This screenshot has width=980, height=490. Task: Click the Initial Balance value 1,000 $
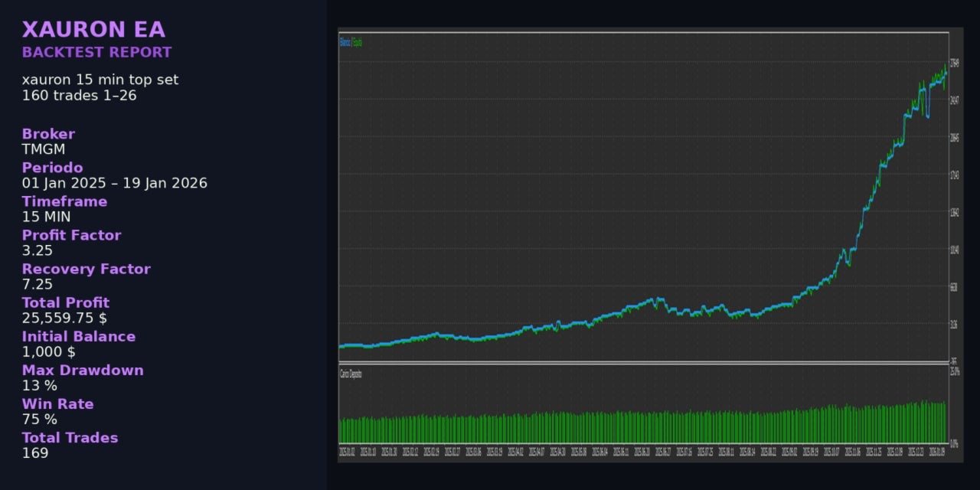point(48,351)
